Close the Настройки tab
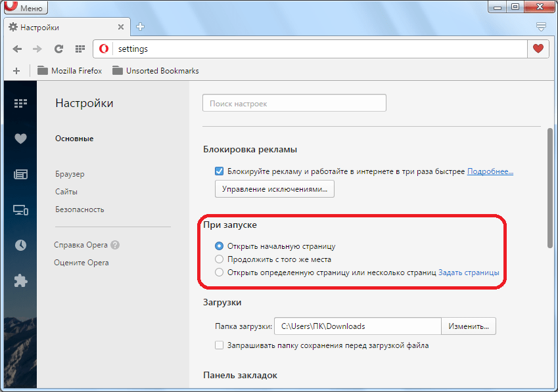Screen dimensions: 558x392 point(121,27)
